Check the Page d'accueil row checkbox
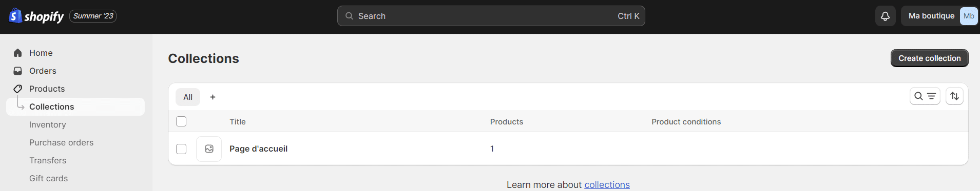The height and width of the screenshot is (191, 980). [x=181, y=149]
